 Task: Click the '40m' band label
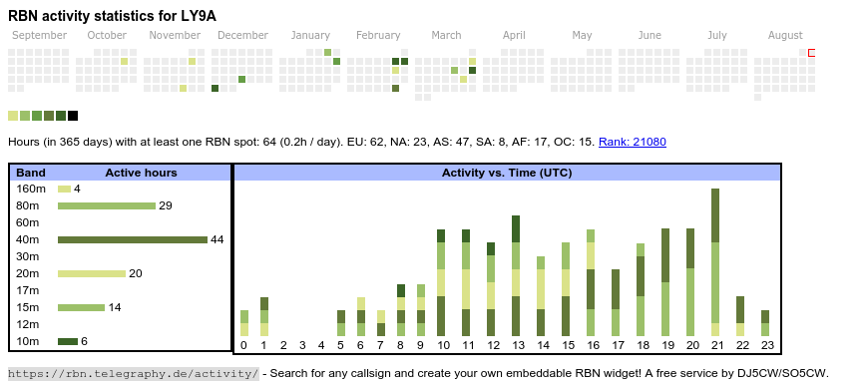[x=28, y=239]
